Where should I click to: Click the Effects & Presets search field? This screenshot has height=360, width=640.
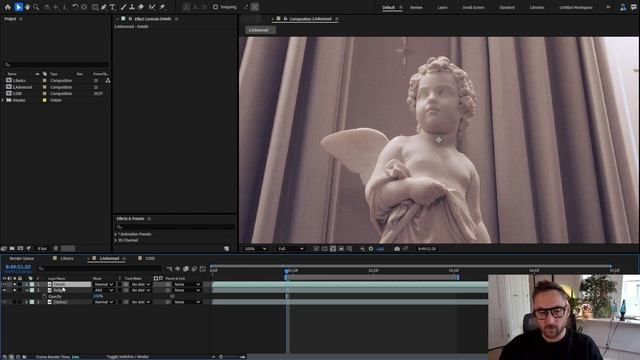176,227
